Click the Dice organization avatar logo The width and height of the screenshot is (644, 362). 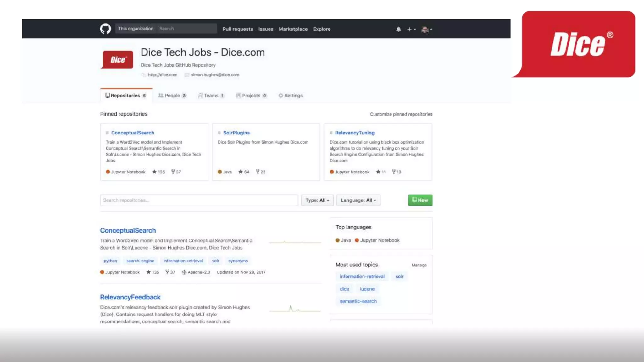[117, 59]
